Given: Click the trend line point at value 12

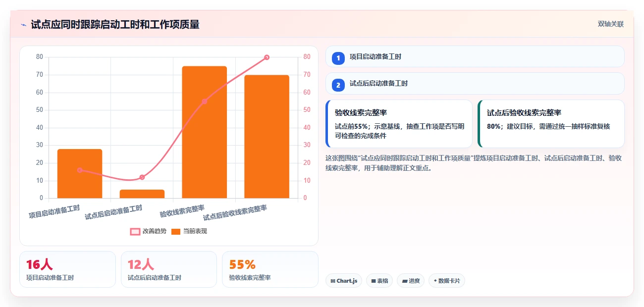Looking at the screenshot, I should click(142, 177).
